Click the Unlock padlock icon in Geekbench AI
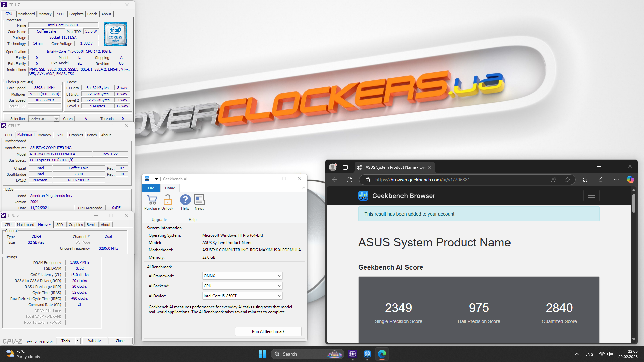Viewport: 644px width, 362px height. click(x=167, y=200)
